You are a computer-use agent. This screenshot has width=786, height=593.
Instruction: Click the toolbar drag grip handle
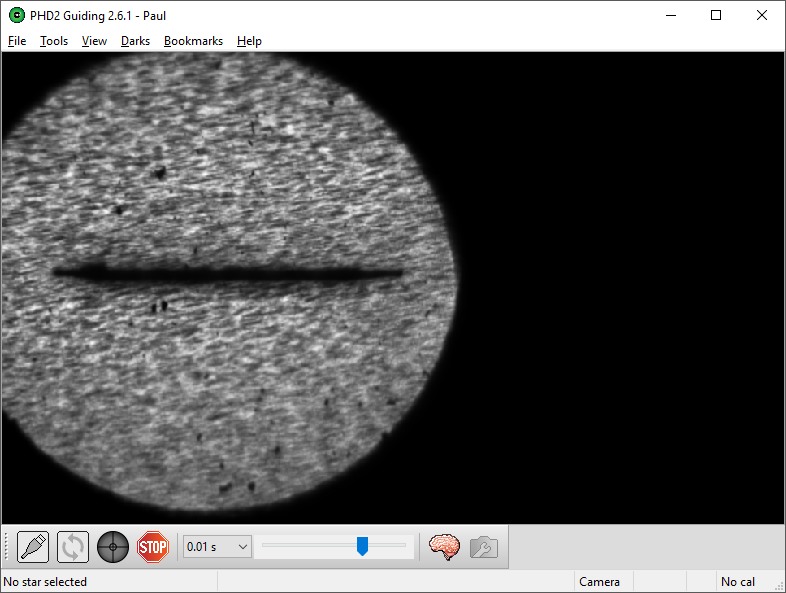point(7,546)
